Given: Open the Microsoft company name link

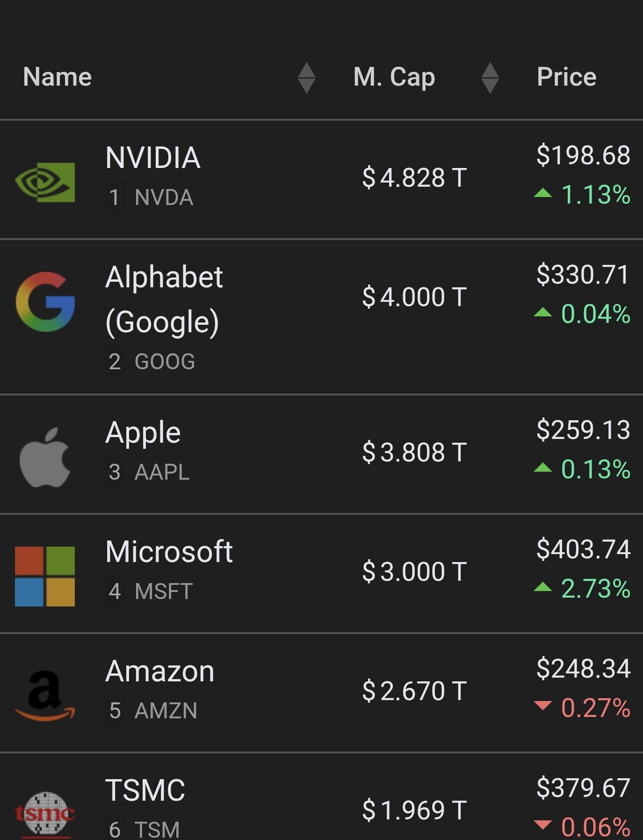Looking at the screenshot, I should click(169, 552).
